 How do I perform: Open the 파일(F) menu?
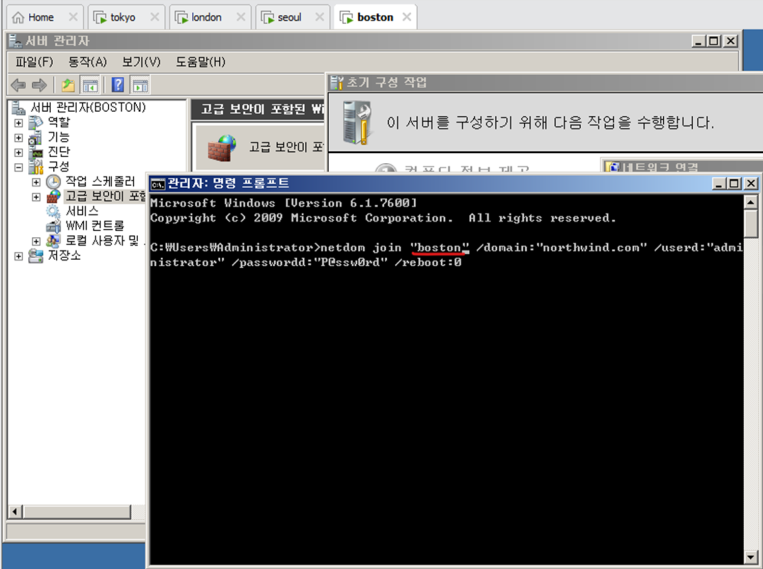(x=34, y=62)
